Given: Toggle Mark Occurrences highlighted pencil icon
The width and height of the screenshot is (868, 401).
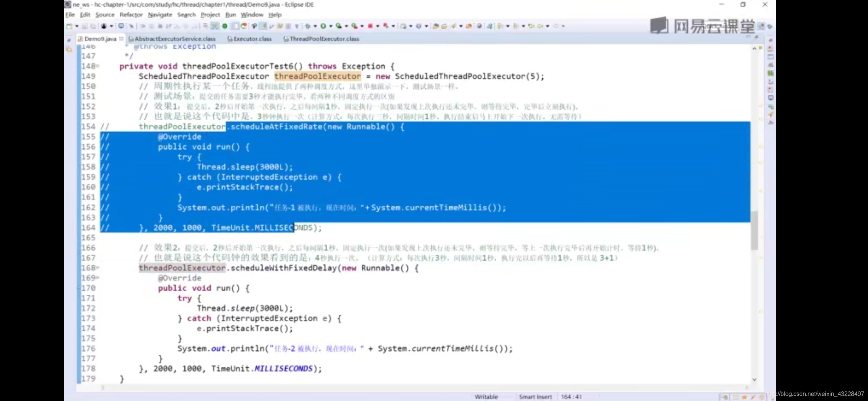Looking at the screenshot, I should click(263, 26).
